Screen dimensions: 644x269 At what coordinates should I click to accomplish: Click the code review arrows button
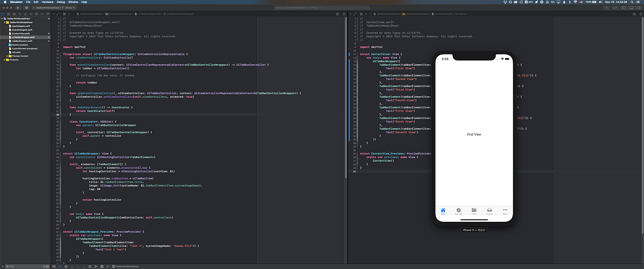[x=615, y=8]
